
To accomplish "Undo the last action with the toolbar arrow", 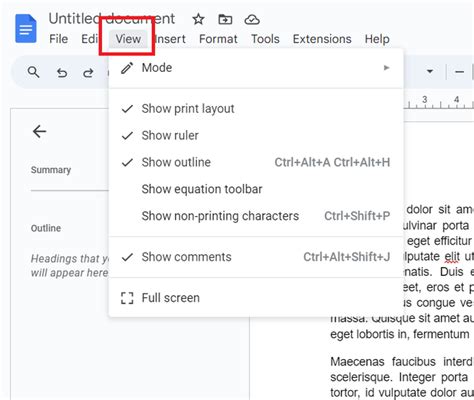I will 62,72.
